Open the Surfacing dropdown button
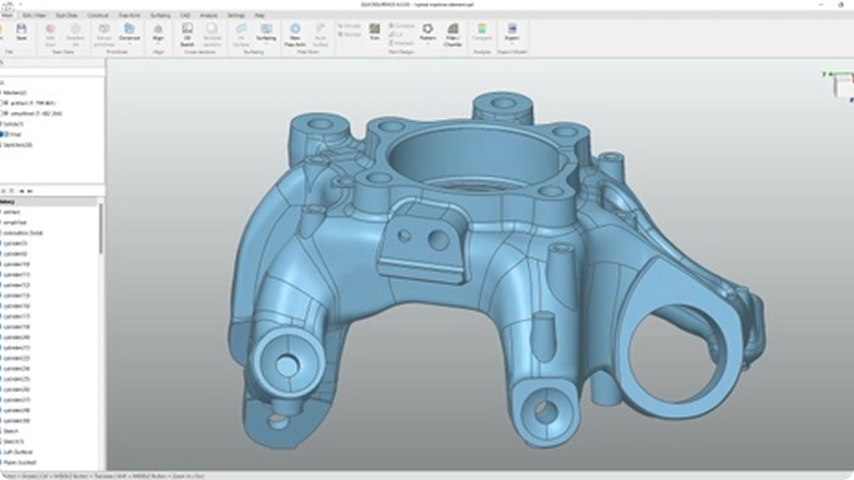Screen dimensions: 854x480 pyautogui.click(x=266, y=36)
